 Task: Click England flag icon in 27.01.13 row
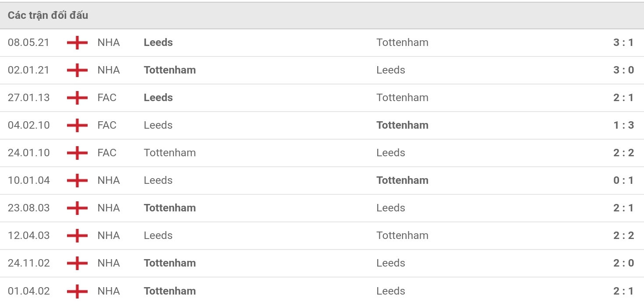[x=77, y=98]
